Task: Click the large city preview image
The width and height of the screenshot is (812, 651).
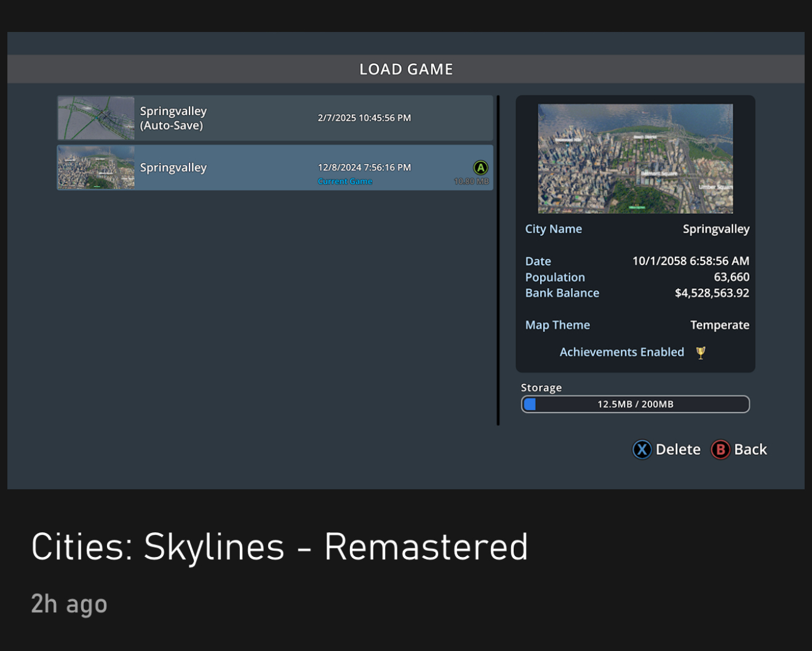Action: [x=635, y=159]
